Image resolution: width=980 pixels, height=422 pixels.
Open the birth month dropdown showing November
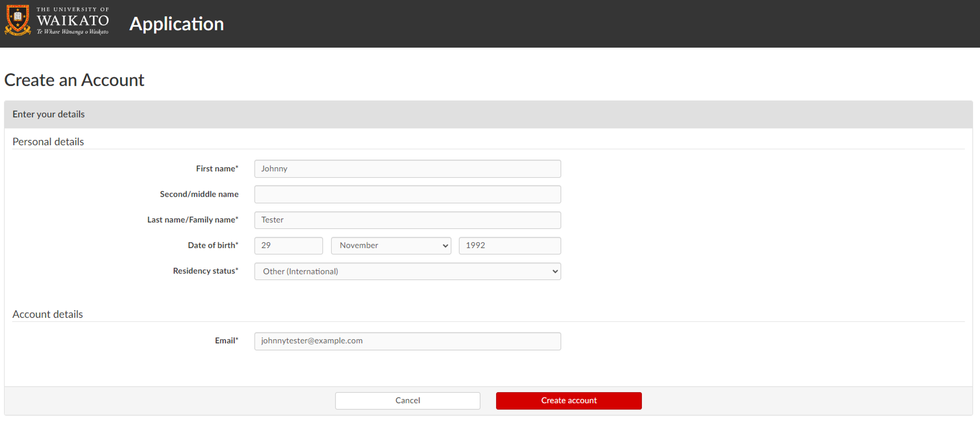coord(391,246)
